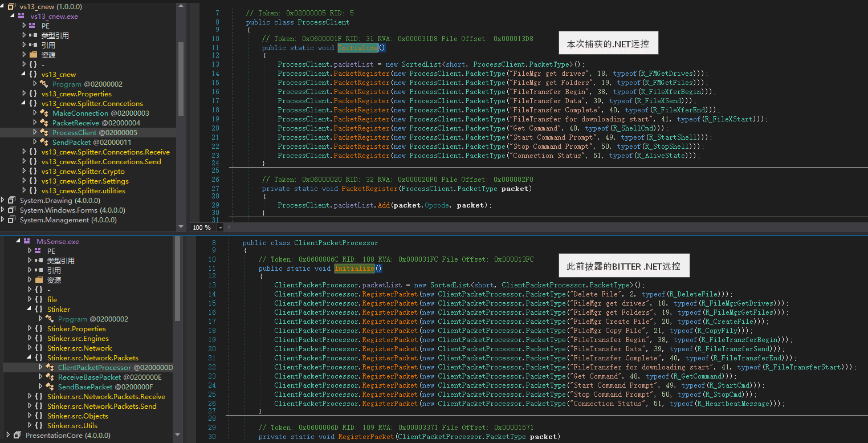Select vs13_cnew.Splitter.Conncetions.Receive namespace

pyautogui.click(x=105, y=152)
